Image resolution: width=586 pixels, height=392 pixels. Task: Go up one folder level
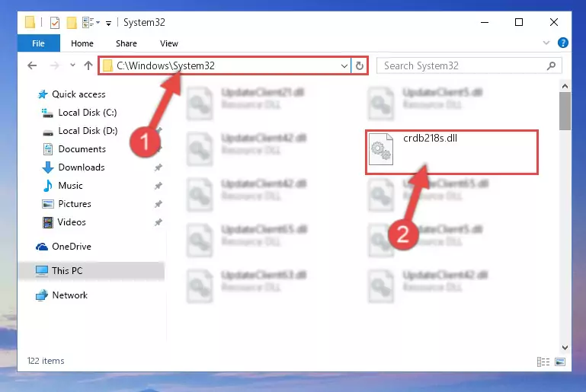pyautogui.click(x=88, y=65)
